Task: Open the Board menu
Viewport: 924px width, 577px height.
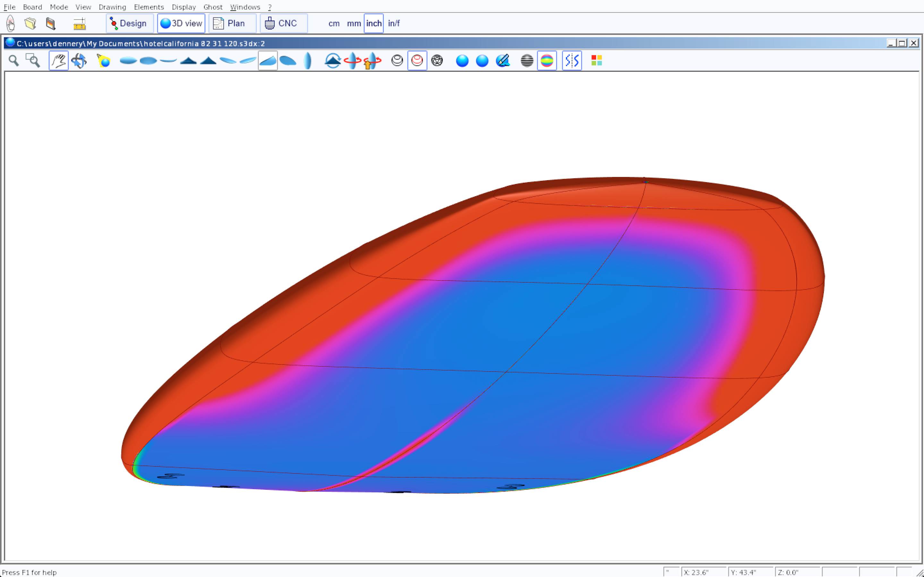Action: (x=32, y=7)
